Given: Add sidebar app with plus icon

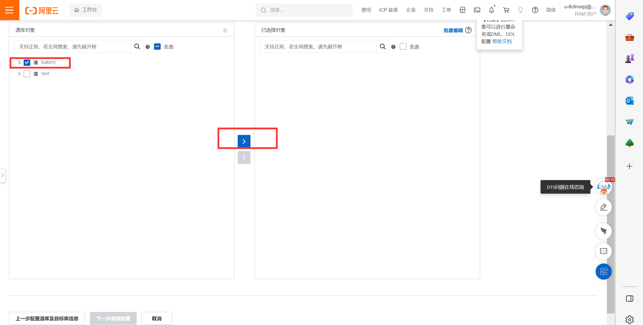Looking at the screenshot, I should pos(629,166).
